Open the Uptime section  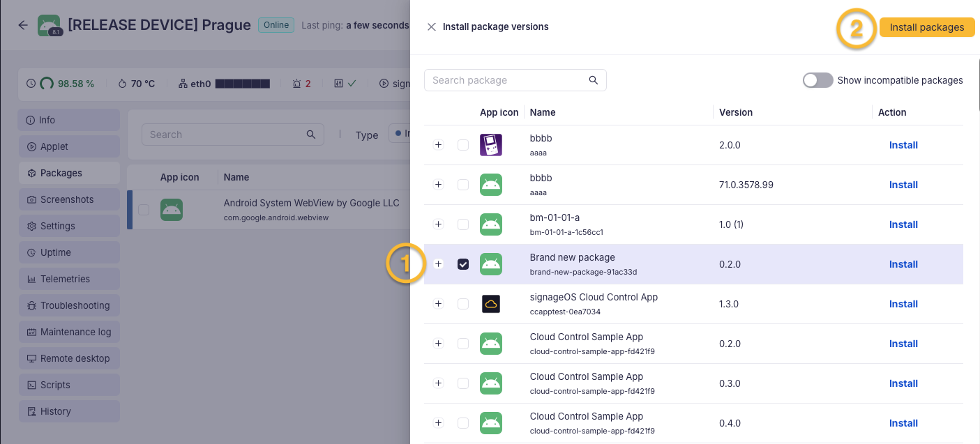click(x=69, y=252)
